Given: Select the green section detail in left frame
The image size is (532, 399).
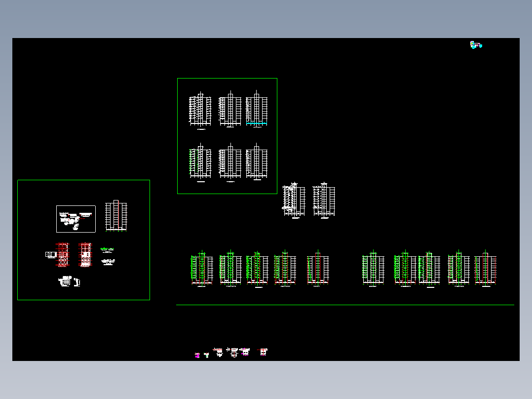Looking at the screenshot, I should [107, 250].
